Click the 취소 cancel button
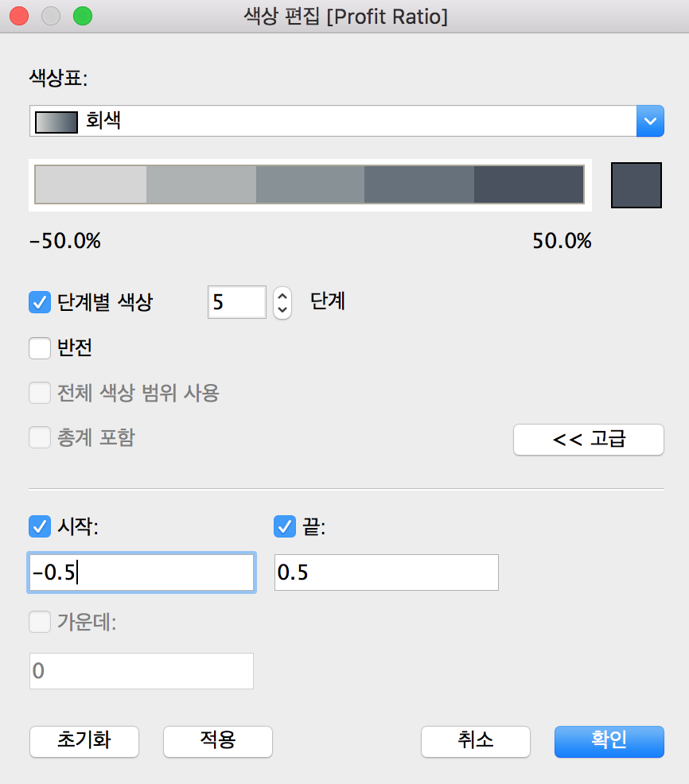The height and width of the screenshot is (784, 689). (475, 742)
